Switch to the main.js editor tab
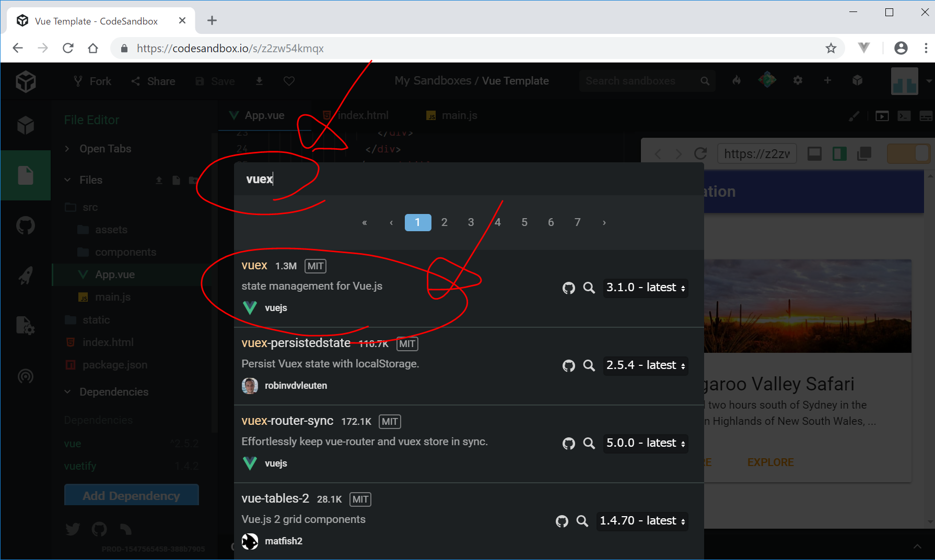 pos(452,115)
